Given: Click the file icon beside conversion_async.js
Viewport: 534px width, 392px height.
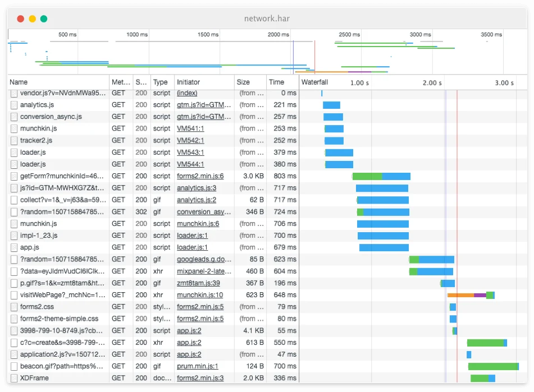Looking at the screenshot, I should point(14,117).
